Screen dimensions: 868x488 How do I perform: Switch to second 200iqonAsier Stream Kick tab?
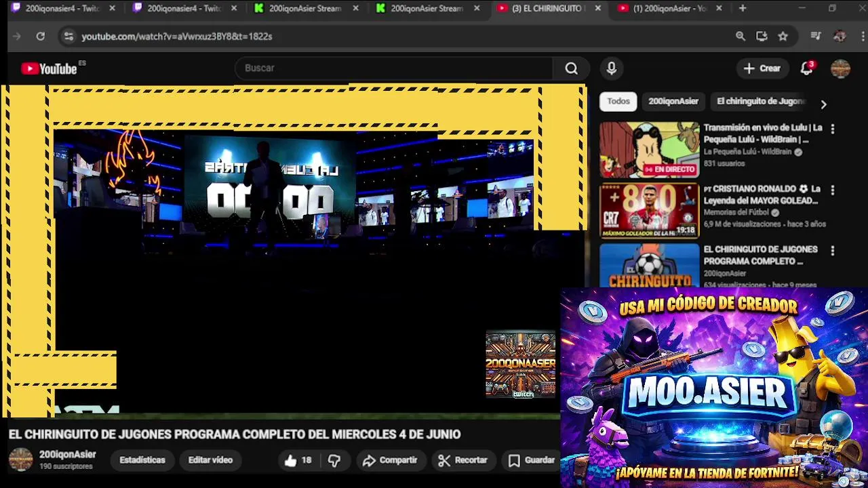coord(427,8)
